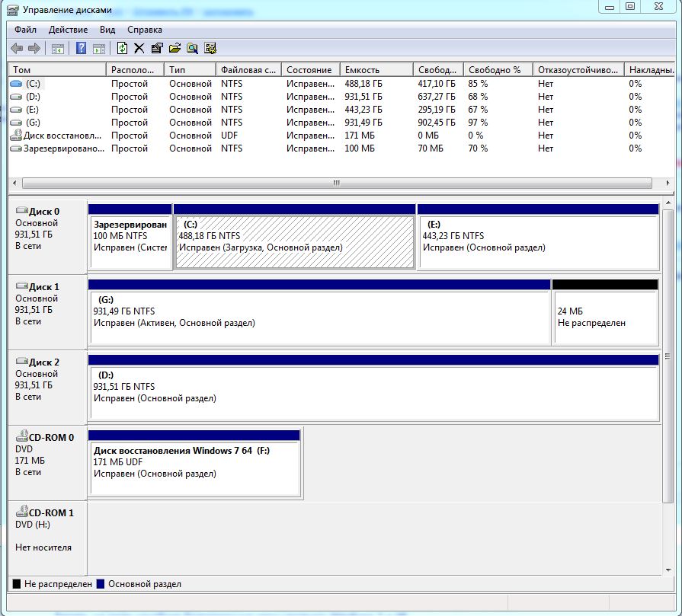Click the horizontal scrollbar in volume list
Screen dimensions: 682x616
(335, 184)
